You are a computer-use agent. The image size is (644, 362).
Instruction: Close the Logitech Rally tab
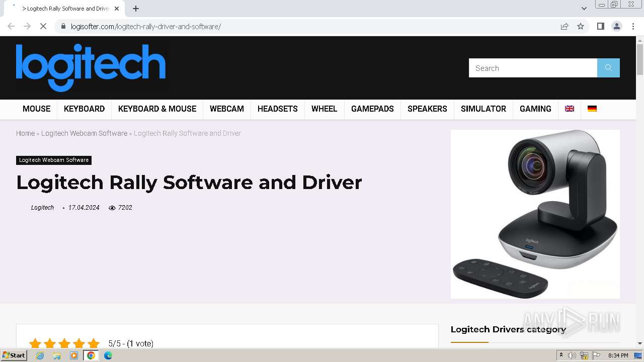click(117, 9)
